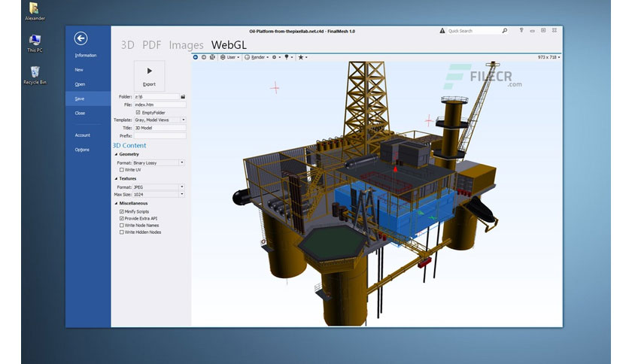Screen dimensions: 629x364
Task: Switch to the Images export tab
Action: click(x=186, y=45)
